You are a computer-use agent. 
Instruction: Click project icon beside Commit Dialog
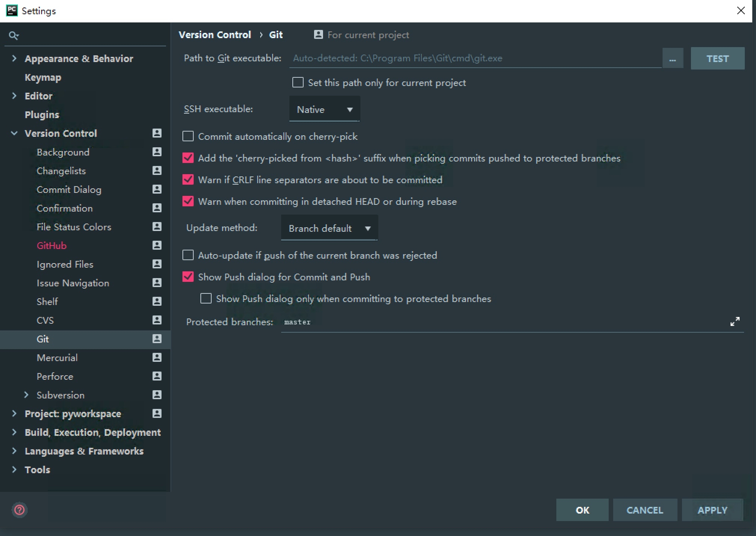157,189
